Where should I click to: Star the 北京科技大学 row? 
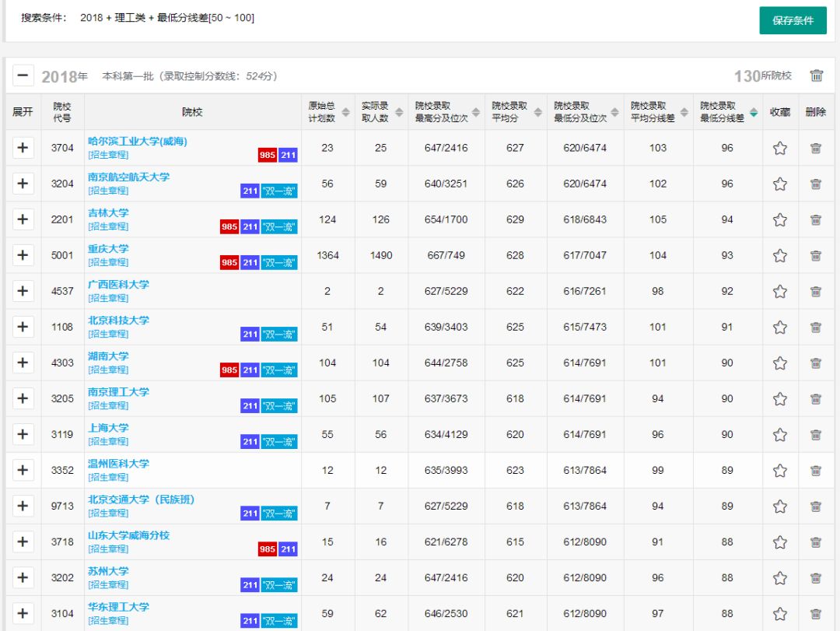[x=780, y=327]
